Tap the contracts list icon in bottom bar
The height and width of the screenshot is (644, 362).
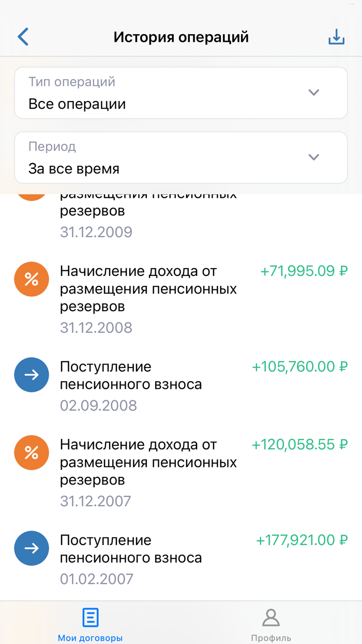(x=90, y=617)
